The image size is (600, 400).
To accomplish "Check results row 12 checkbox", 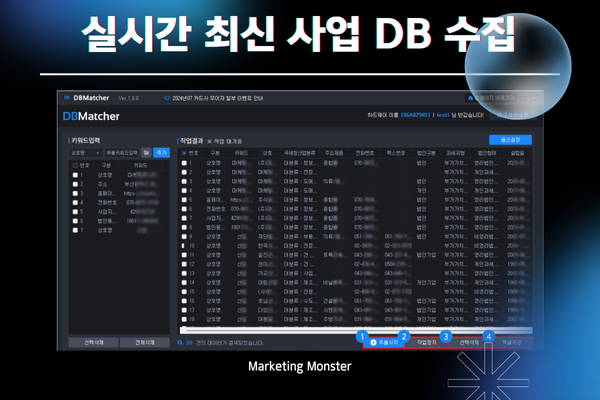I will (x=184, y=264).
